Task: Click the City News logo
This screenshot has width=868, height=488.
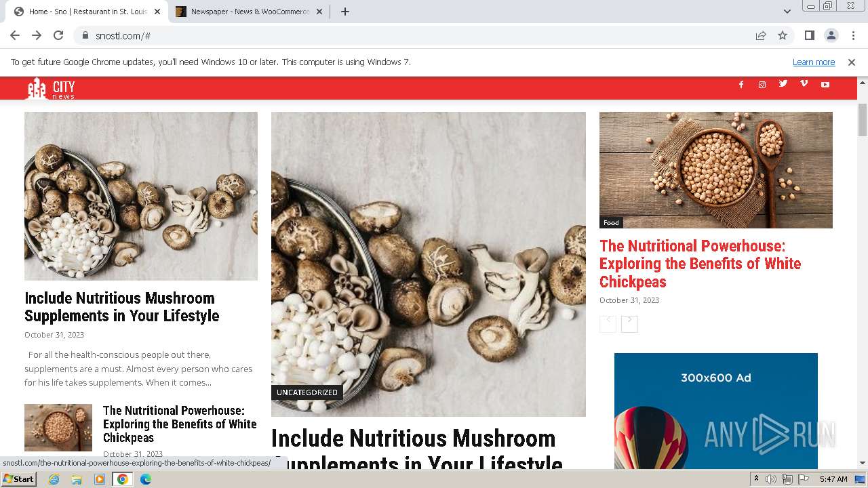Action: pyautogui.click(x=50, y=89)
